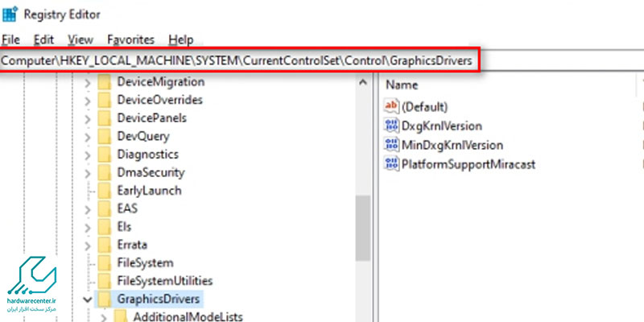Screen dimensions: 644x322
Task: Click the DevicePanels folder icon
Action: 105,118
